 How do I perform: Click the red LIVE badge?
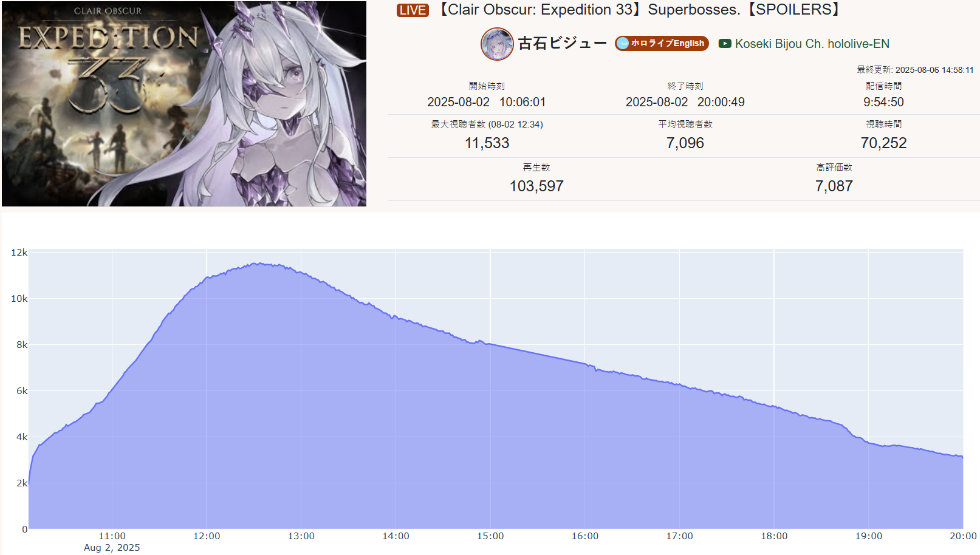pos(413,10)
